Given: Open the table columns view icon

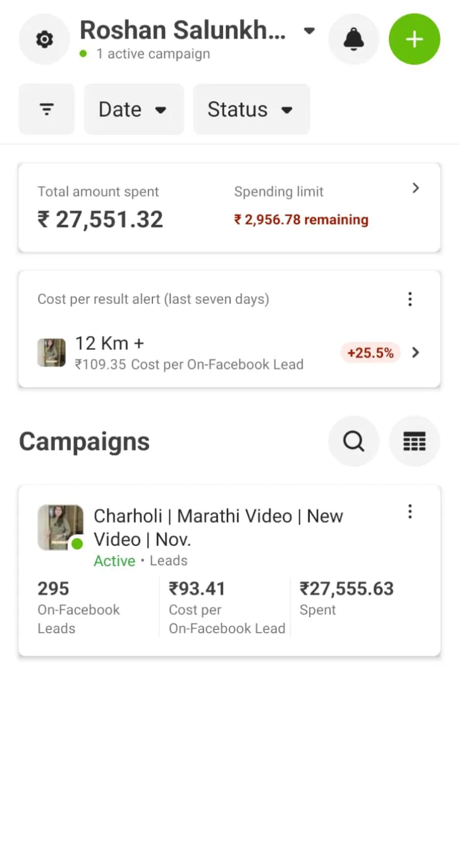Looking at the screenshot, I should (x=414, y=441).
